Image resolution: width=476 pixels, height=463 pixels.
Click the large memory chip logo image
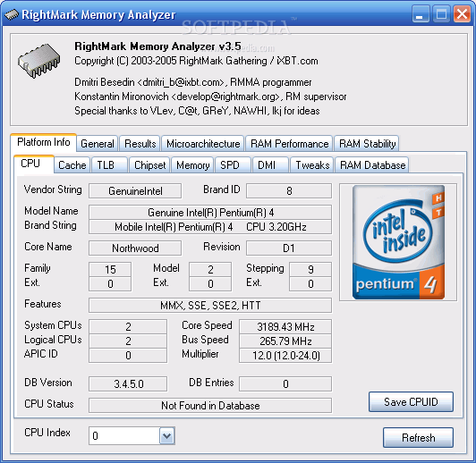click(x=38, y=61)
